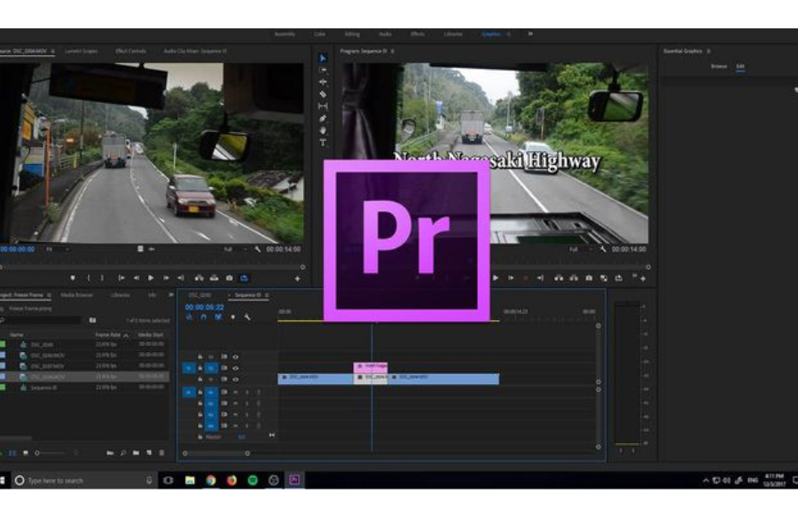Open Chrome from the Windows taskbar
The image size is (798, 532).
pyautogui.click(x=211, y=480)
